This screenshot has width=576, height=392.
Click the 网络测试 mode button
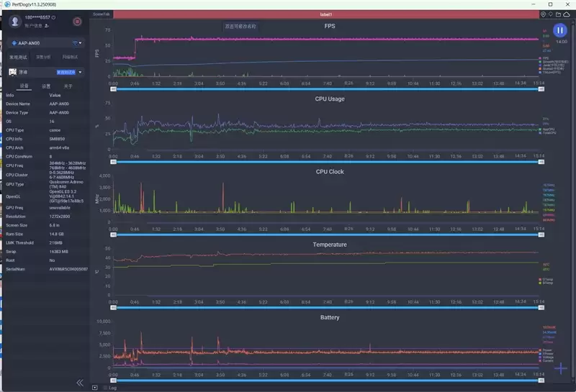71,57
